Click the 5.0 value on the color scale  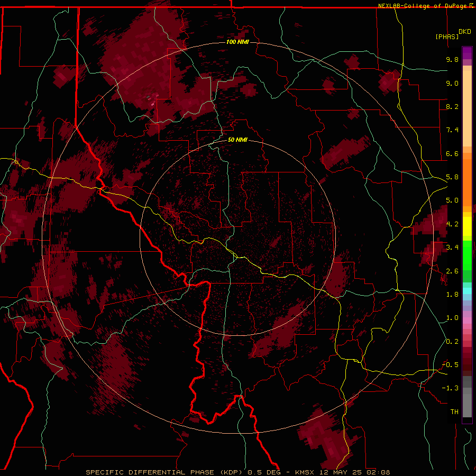[452, 200]
